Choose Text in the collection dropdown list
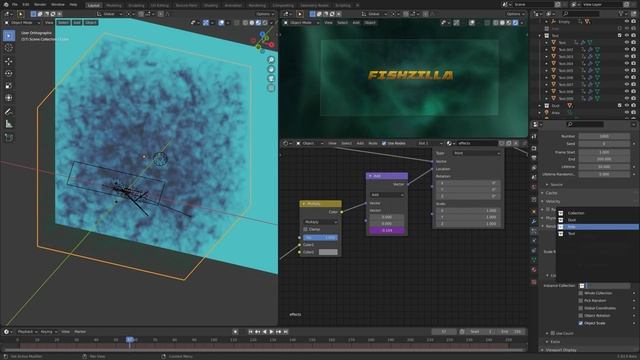 point(598,234)
